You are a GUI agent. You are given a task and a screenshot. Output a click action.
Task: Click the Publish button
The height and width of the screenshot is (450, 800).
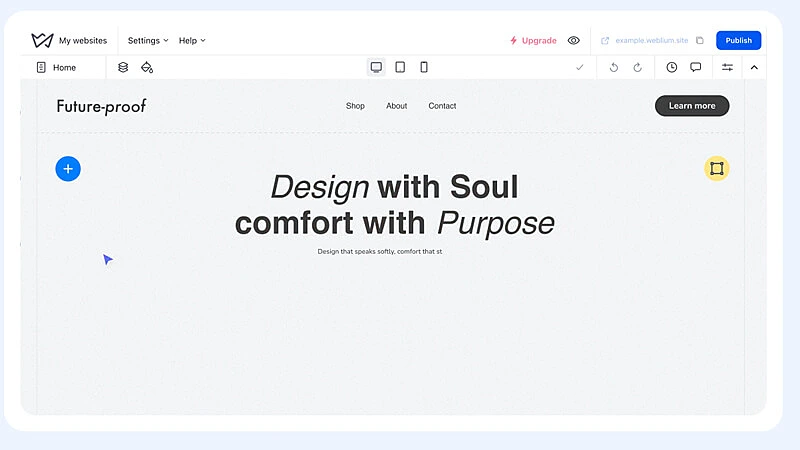pyautogui.click(x=738, y=41)
